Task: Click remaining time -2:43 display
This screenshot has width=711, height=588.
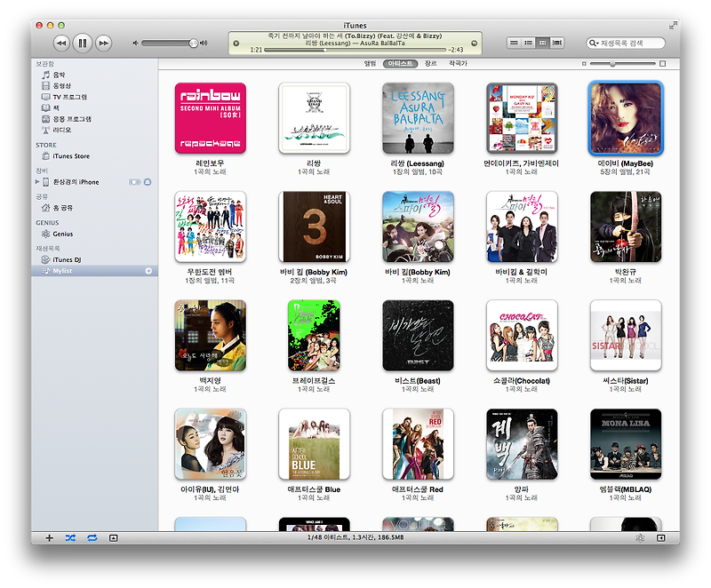Action: pyautogui.click(x=456, y=50)
